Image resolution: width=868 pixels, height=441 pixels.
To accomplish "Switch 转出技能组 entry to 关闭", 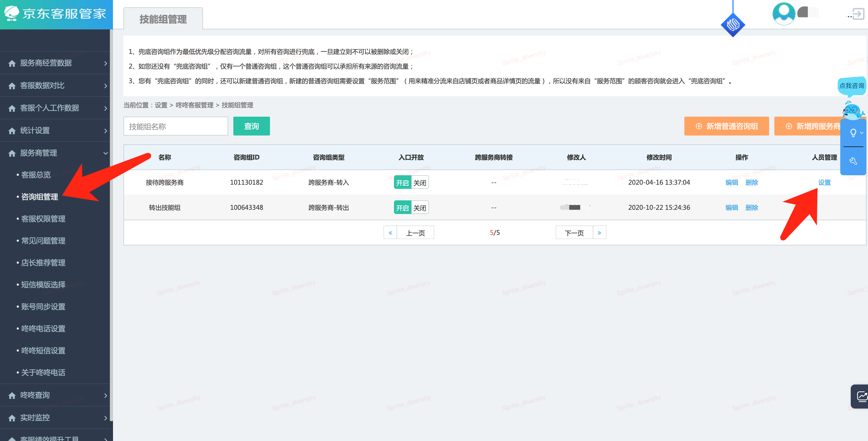I will (420, 207).
